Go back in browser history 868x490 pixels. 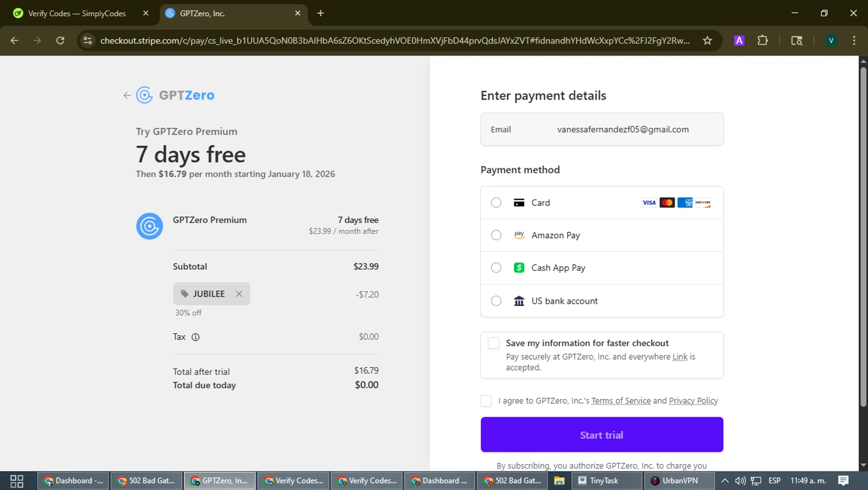click(x=14, y=40)
